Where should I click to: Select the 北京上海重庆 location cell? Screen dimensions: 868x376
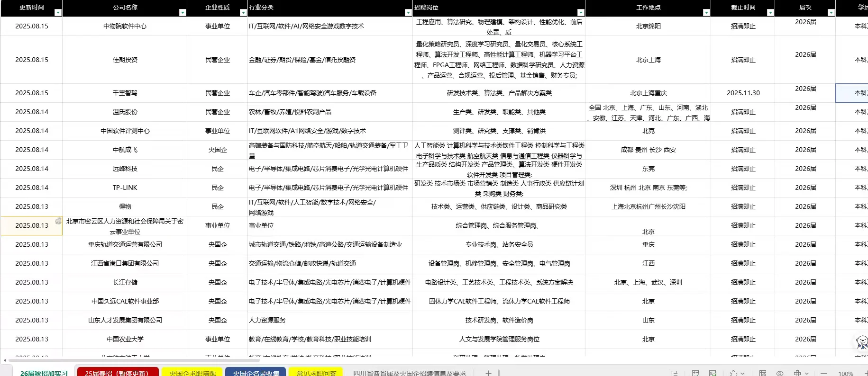(x=649, y=93)
